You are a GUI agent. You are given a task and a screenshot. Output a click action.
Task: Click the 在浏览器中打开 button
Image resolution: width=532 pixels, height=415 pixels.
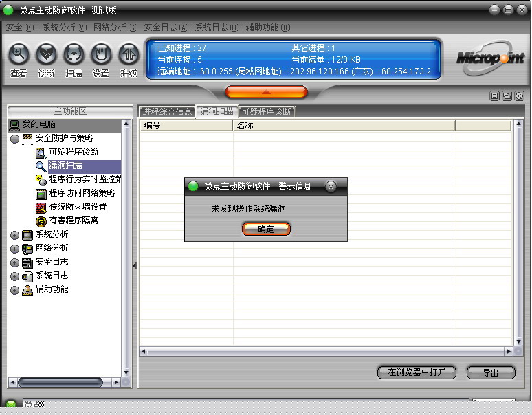(417, 372)
